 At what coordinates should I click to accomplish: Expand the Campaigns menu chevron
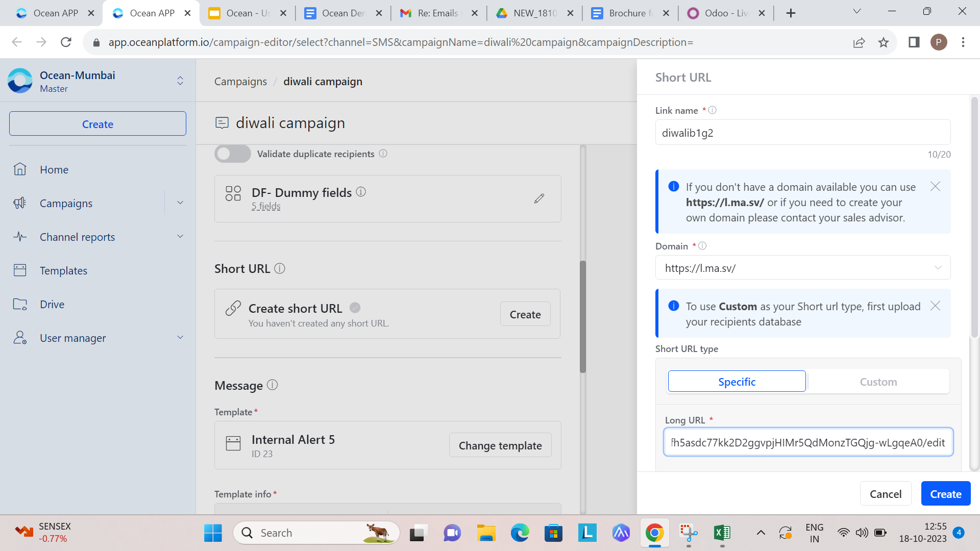180,203
